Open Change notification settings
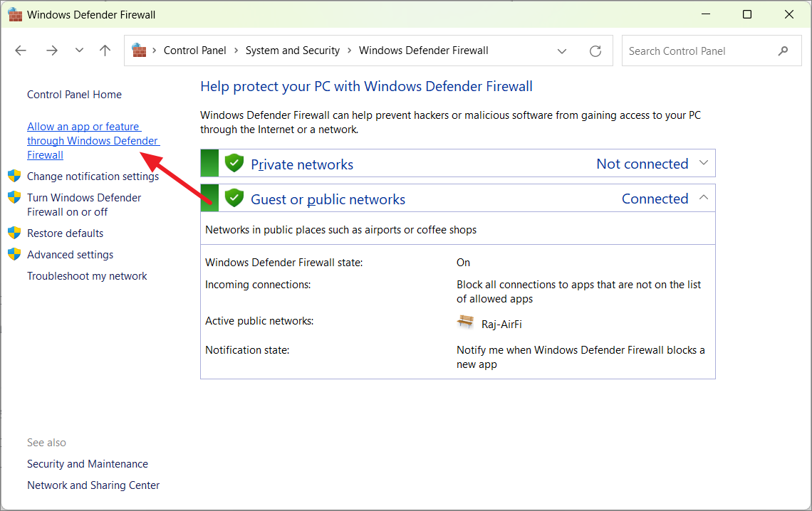Viewport: 812px width, 511px height. pos(93,176)
